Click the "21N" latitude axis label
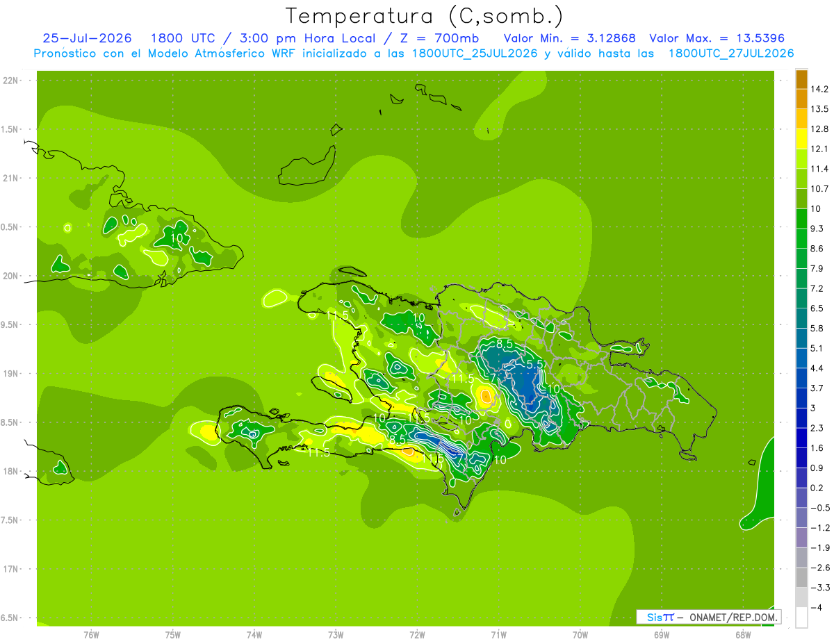Viewport: 834px width, 644px height. (12, 179)
